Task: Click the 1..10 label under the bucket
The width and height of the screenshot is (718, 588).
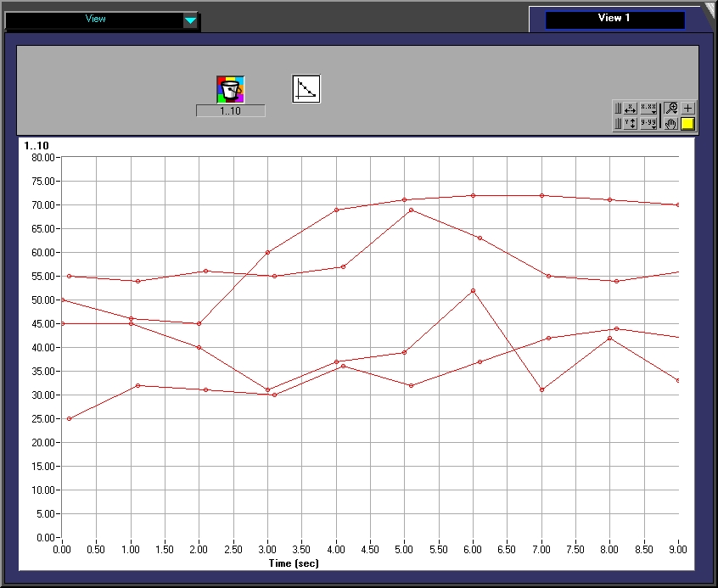Action: (230, 111)
